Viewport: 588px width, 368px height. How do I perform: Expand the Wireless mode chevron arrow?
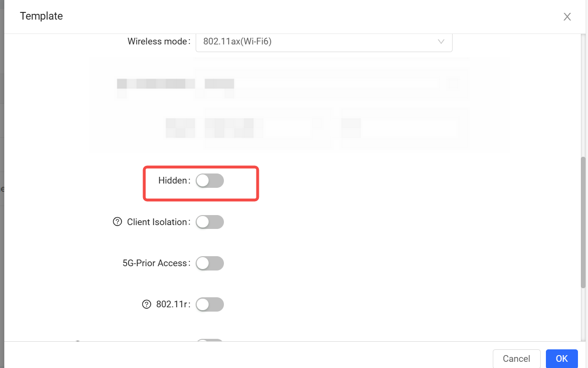441,42
